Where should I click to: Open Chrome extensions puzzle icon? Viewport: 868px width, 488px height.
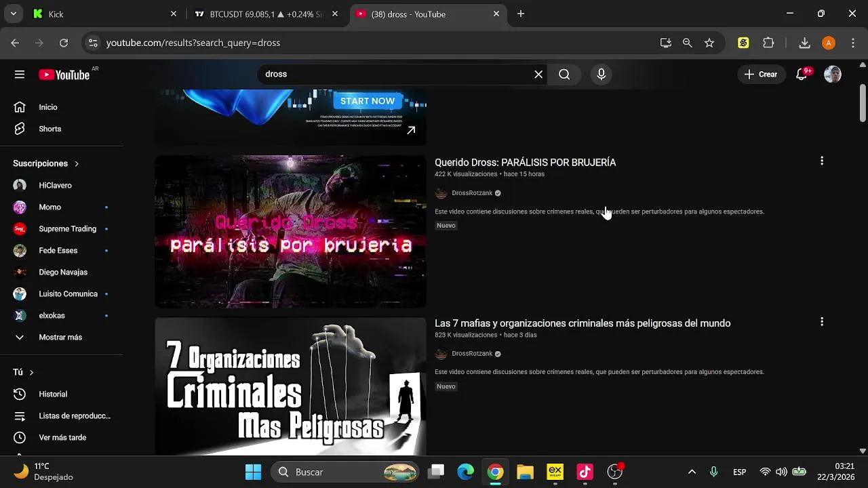point(768,43)
